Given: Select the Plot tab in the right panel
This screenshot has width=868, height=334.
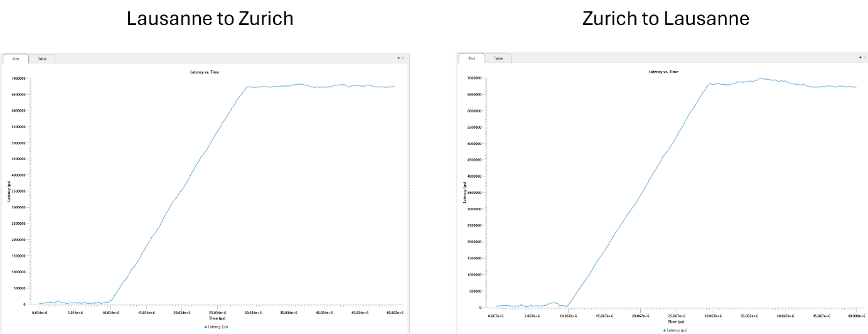Looking at the screenshot, I should tap(471, 58).
